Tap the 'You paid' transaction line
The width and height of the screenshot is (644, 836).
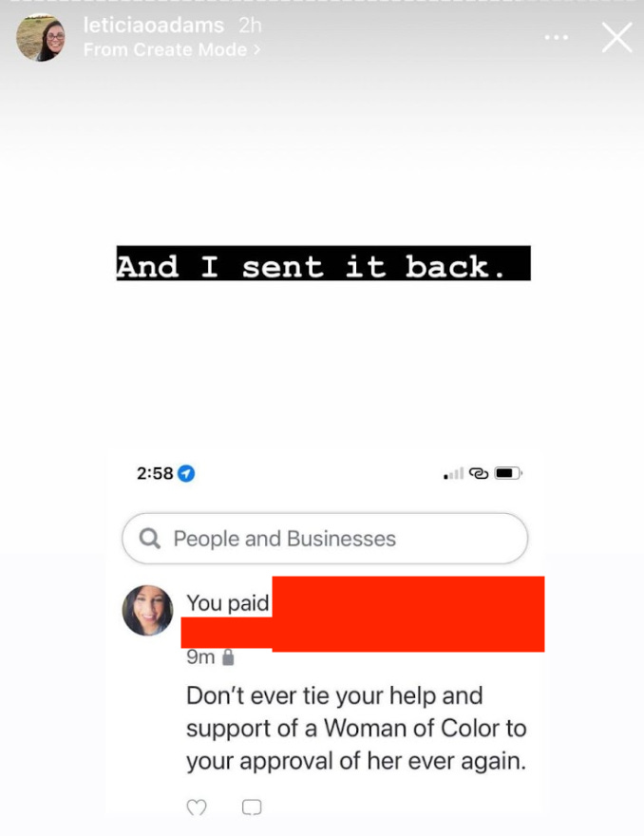227,603
